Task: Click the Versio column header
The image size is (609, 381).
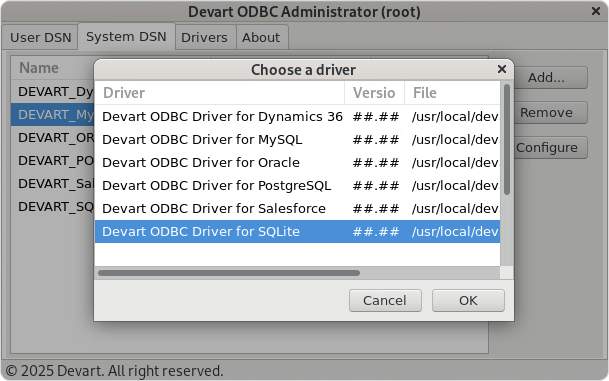Action: (374, 93)
